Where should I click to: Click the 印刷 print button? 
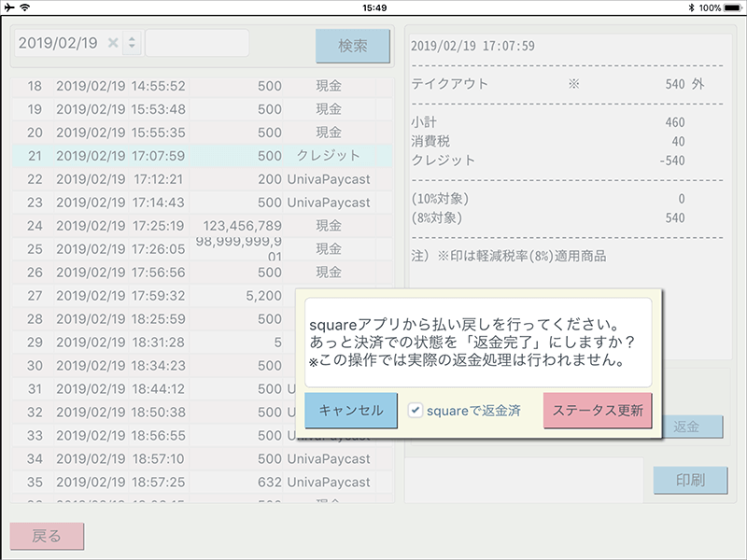click(x=689, y=480)
